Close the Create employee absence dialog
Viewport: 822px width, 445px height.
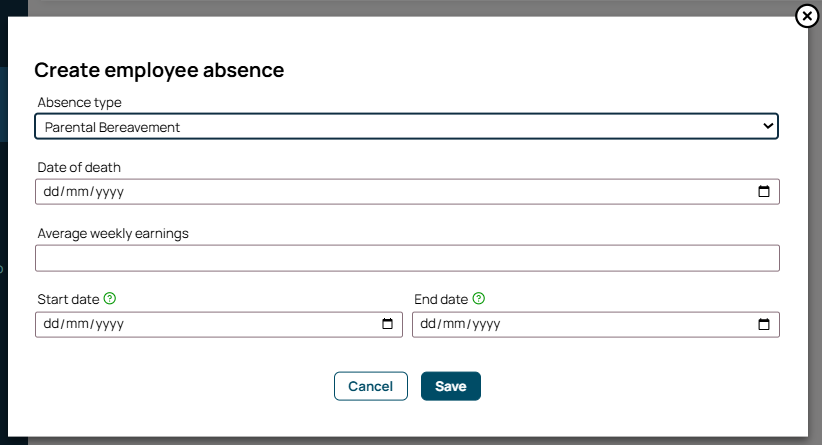(807, 16)
